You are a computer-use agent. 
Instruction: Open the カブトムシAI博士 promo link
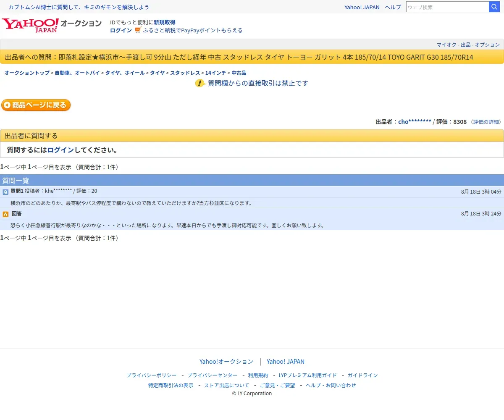[79, 7]
